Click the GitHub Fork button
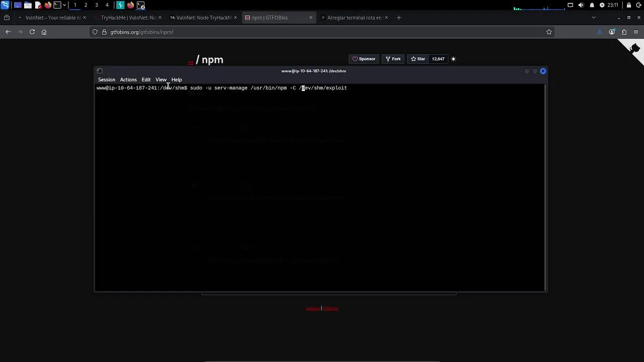The image size is (644, 362). 393,59
